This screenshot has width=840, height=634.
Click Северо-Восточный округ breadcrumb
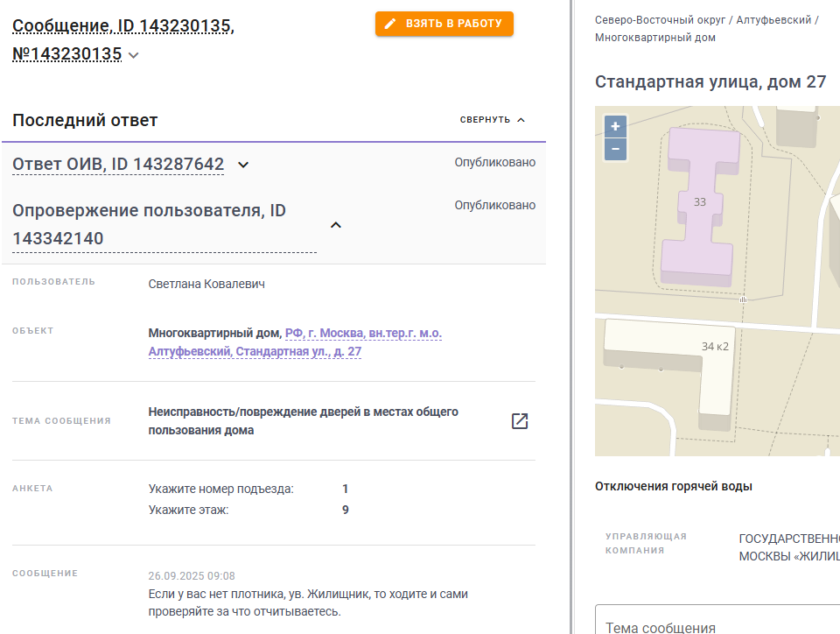pos(660,20)
